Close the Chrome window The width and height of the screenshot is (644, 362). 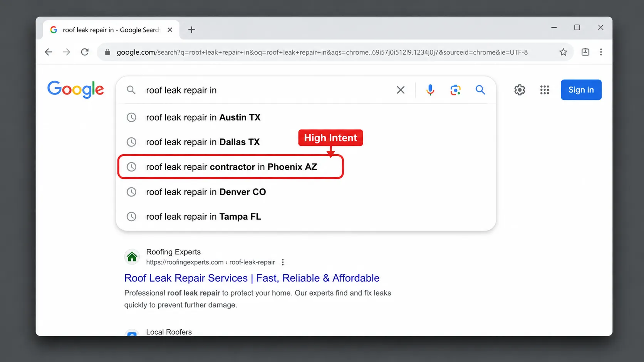point(600,27)
